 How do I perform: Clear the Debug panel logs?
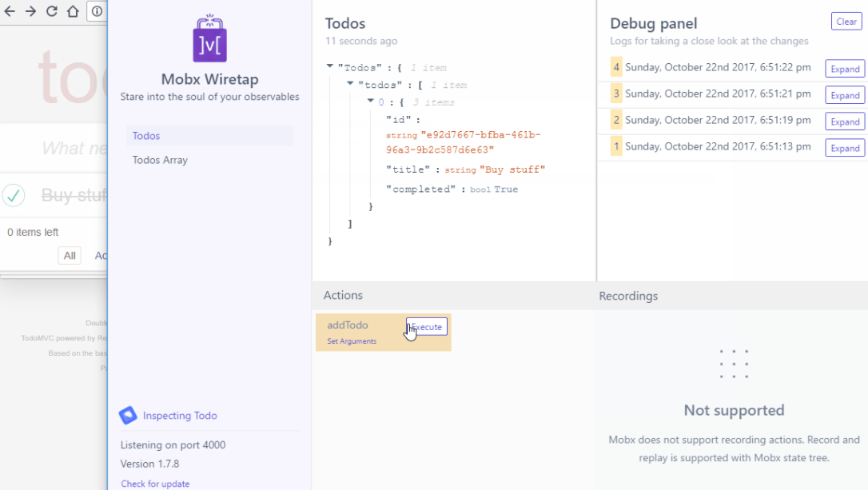coord(846,22)
